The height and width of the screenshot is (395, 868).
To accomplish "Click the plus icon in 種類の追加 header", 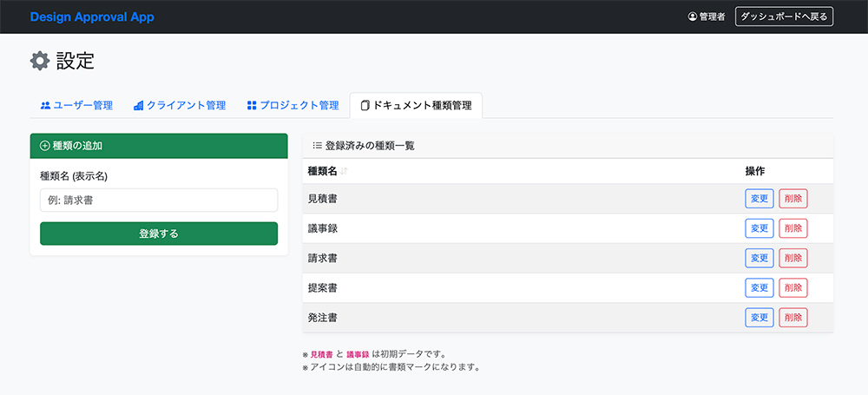I will pos(45,146).
